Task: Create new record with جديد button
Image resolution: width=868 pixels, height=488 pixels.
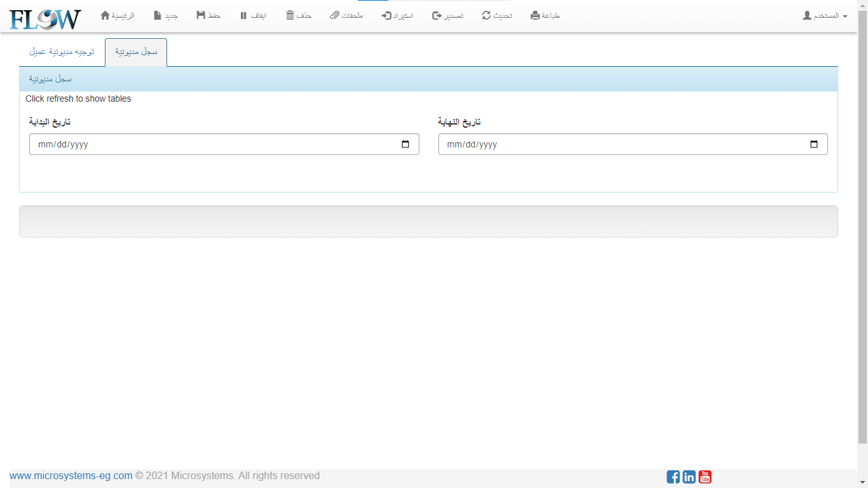Action: pos(165,15)
